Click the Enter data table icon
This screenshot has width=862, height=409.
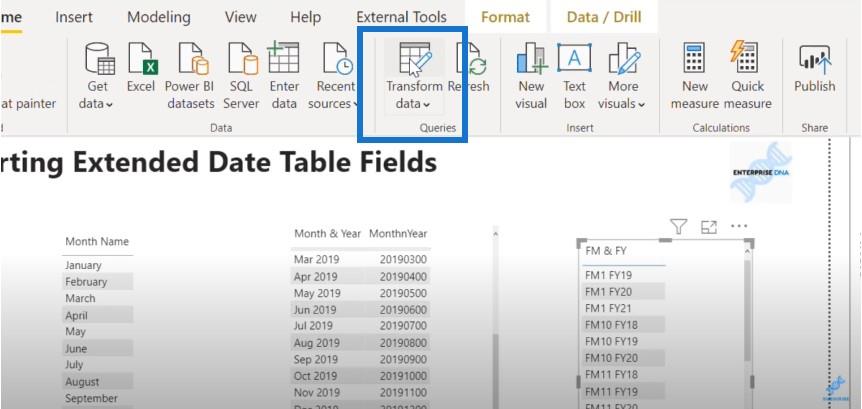click(x=284, y=58)
